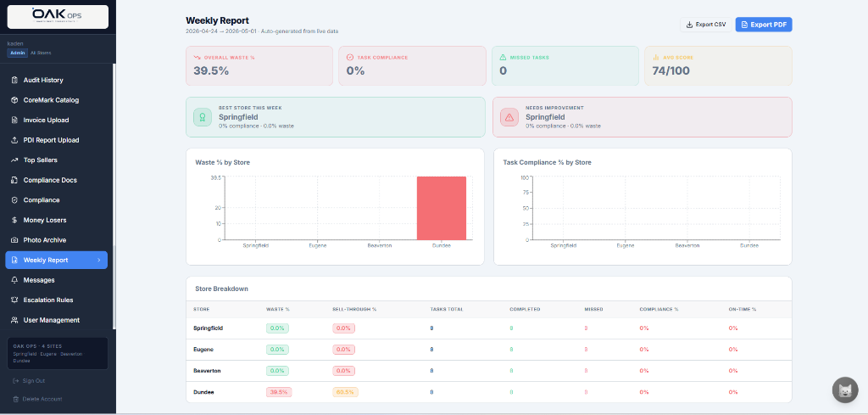This screenshot has width=868, height=415.
Task: Click Dundee's 60.5% sell-through badge
Action: [346, 392]
